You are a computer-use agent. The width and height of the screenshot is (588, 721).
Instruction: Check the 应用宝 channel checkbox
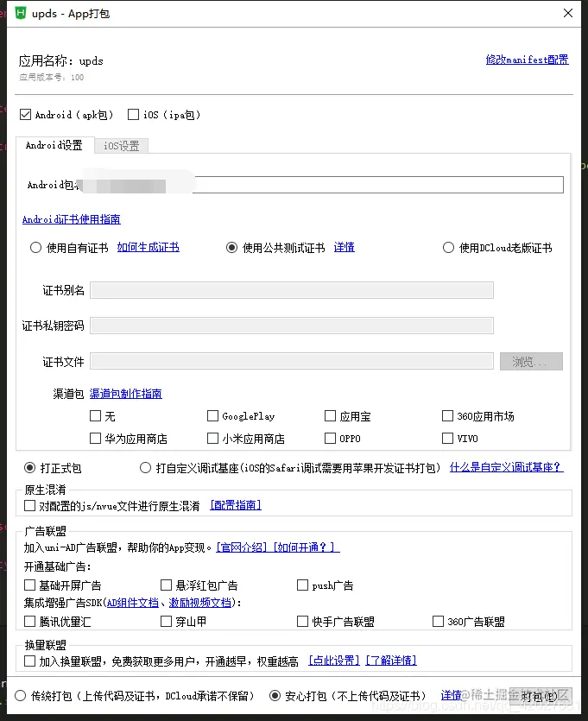330,416
